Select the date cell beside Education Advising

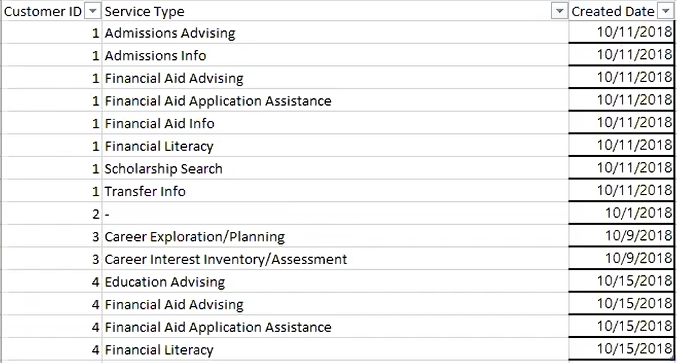coord(621,281)
